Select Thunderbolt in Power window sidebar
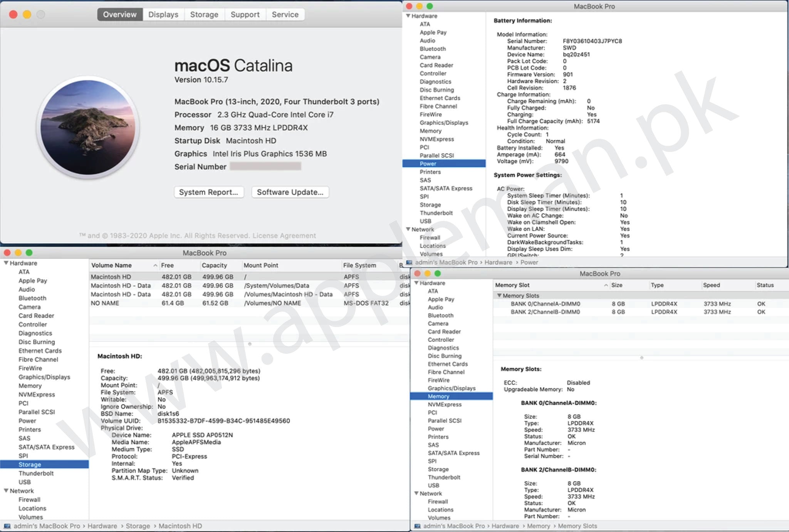 click(436, 213)
